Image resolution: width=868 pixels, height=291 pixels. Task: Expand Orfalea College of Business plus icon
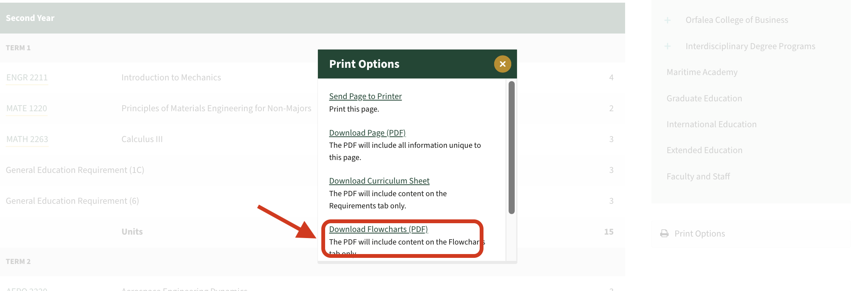[x=667, y=20]
